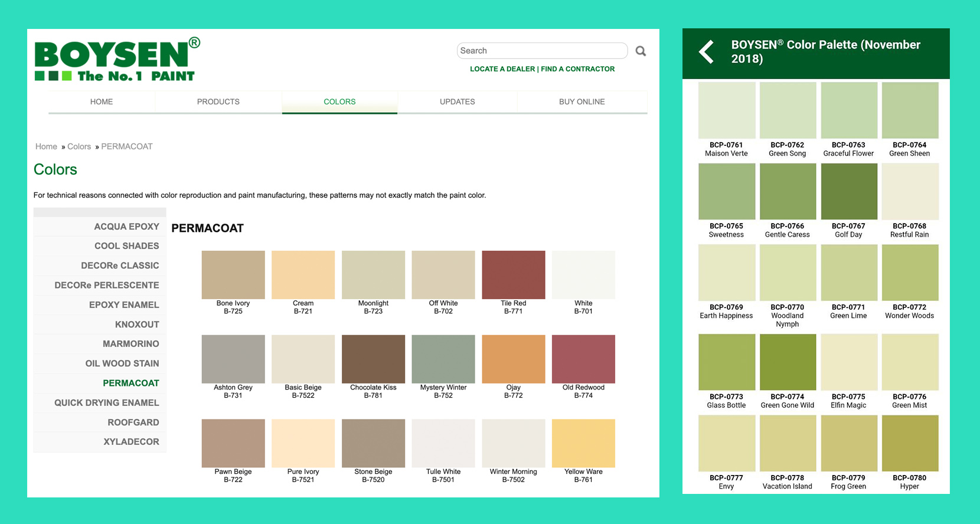Viewport: 980px width, 524px height.
Task: Click Home breadcrumb link
Action: pyautogui.click(x=46, y=146)
